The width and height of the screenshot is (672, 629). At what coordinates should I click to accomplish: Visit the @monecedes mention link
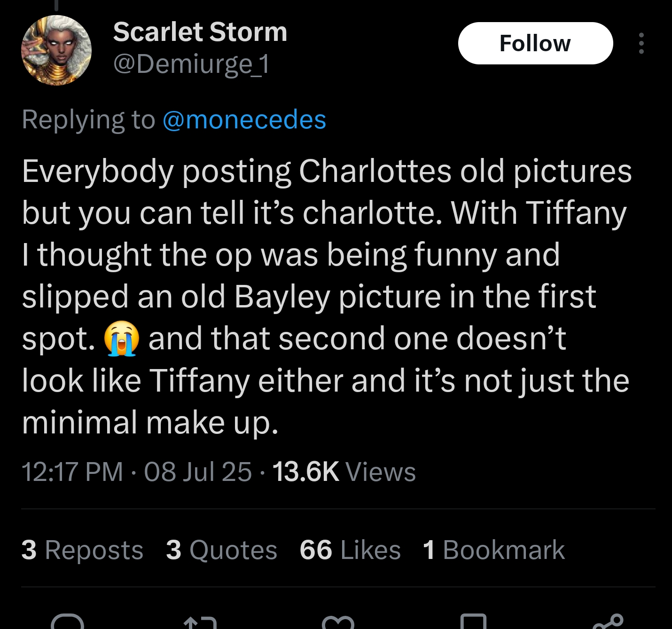(x=244, y=119)
